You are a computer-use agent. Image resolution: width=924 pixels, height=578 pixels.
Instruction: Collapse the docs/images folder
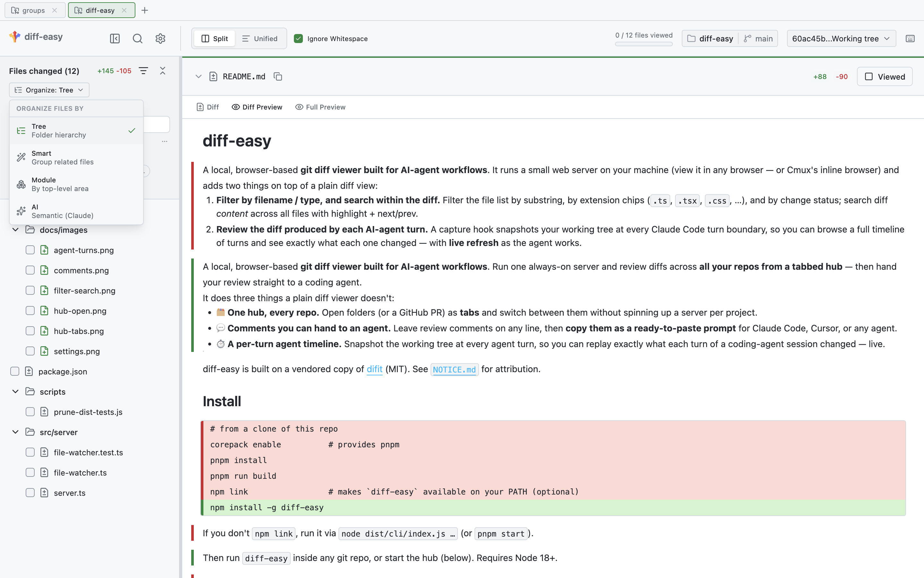coord(15,230)
